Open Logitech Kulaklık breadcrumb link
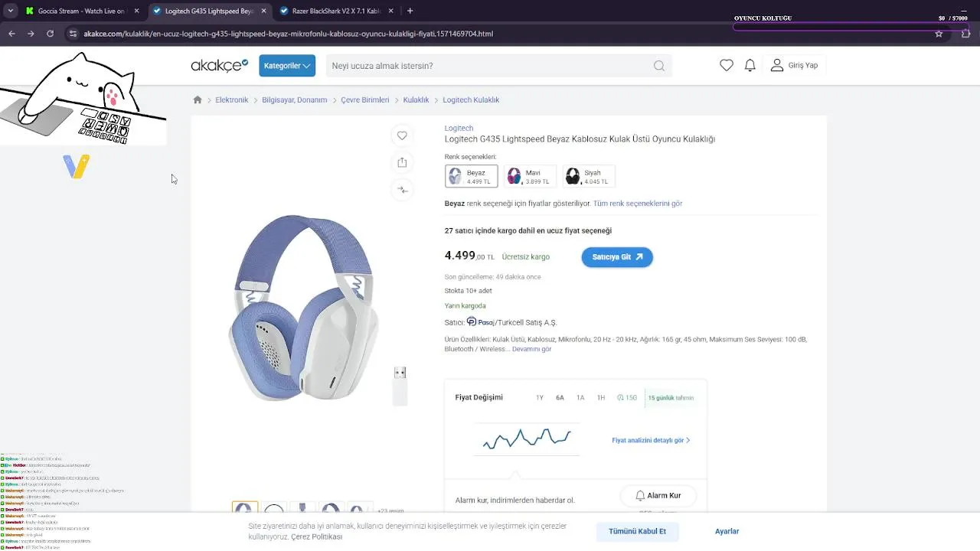980x551 pixels. [471, 99]
